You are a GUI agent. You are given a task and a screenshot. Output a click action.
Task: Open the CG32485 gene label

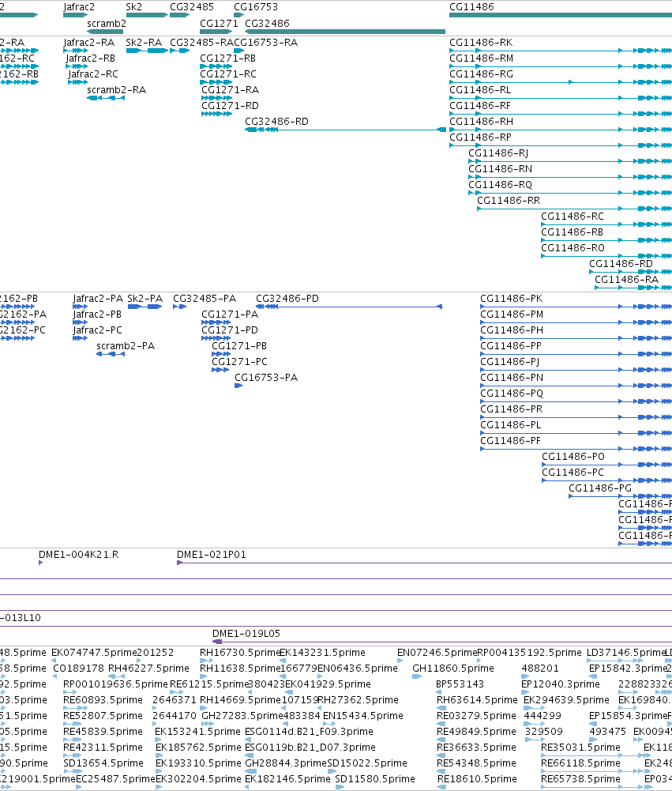192,7
